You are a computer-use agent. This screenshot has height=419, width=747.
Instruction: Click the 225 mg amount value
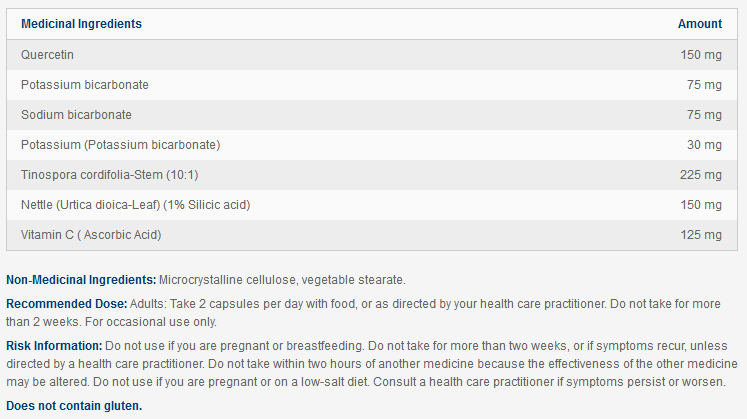point(700,175)
